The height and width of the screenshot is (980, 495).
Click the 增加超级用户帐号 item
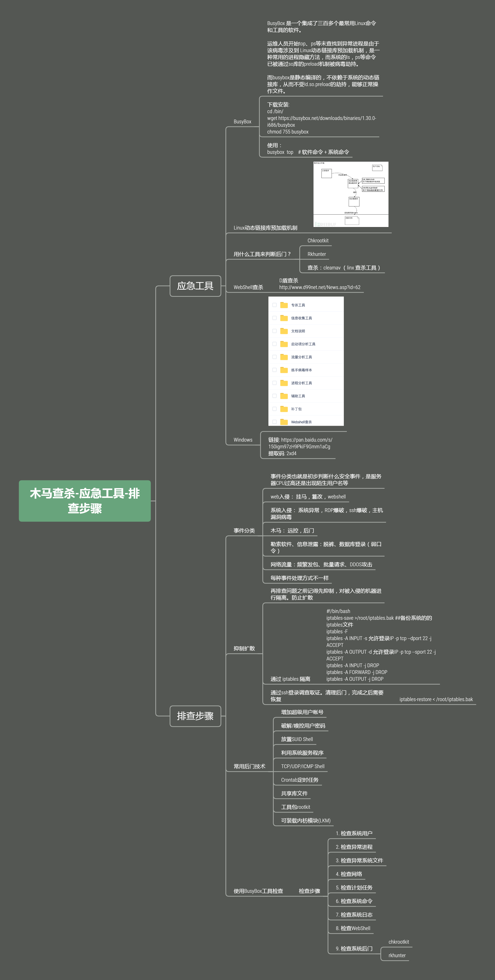click(302, 712)
